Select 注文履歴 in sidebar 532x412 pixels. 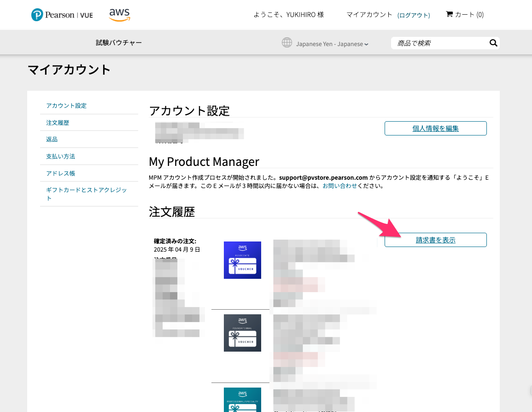pyautogui.click(x=58, y=123)
